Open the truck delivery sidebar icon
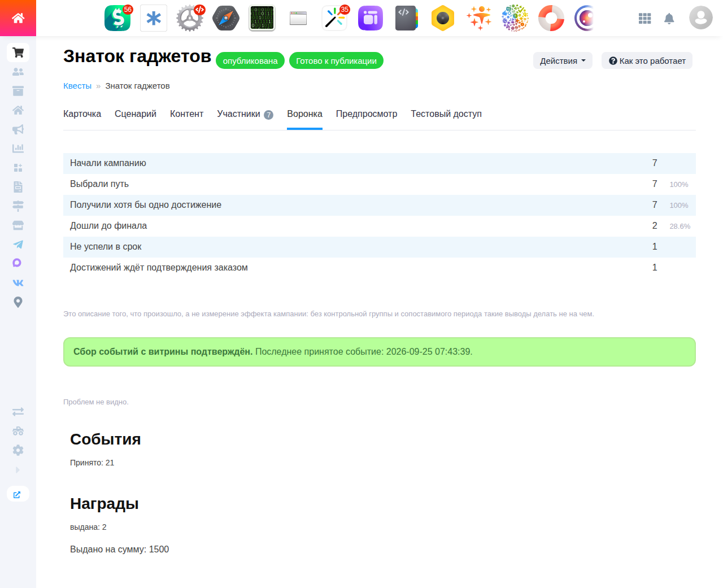The width and height of the screenshot is (723, 588). click(x=18, y=431)
